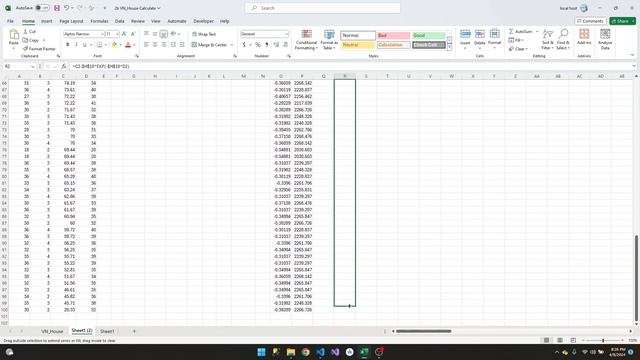Collapse the ribbon with chevron

coord(632,55)
